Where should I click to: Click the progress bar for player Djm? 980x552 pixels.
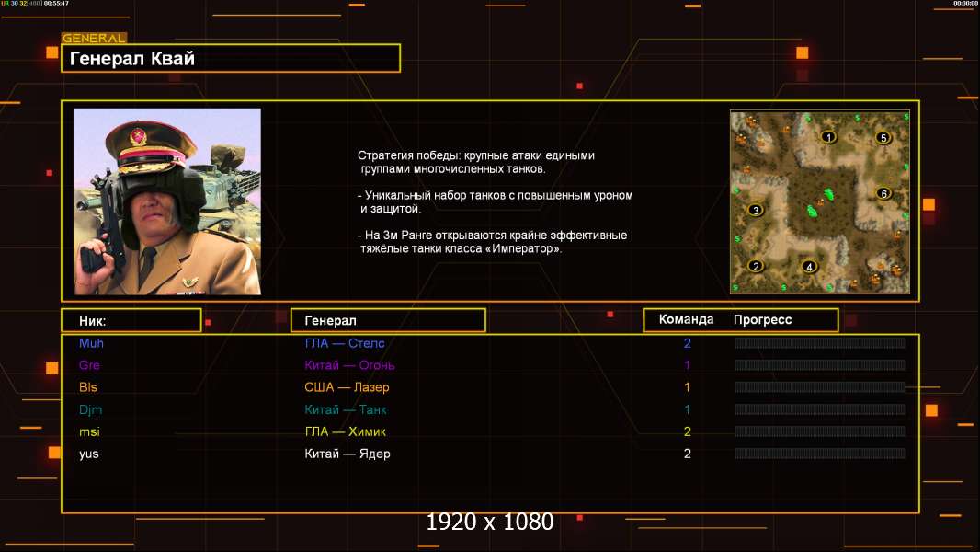tap(819, 409)
